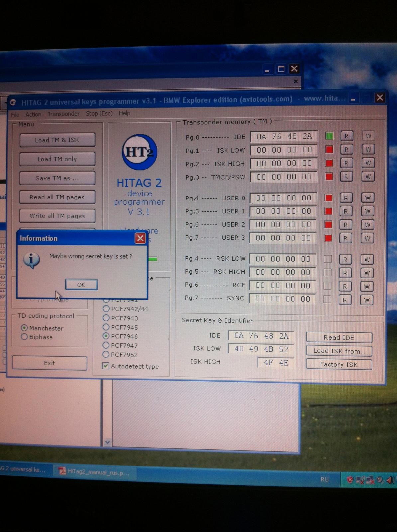Click the red shield icon in the system tray

(350, 480)
